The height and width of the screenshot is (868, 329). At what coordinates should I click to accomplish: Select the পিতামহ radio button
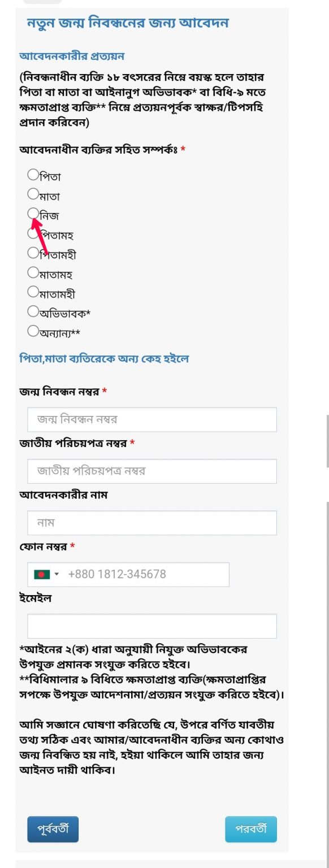33,233
